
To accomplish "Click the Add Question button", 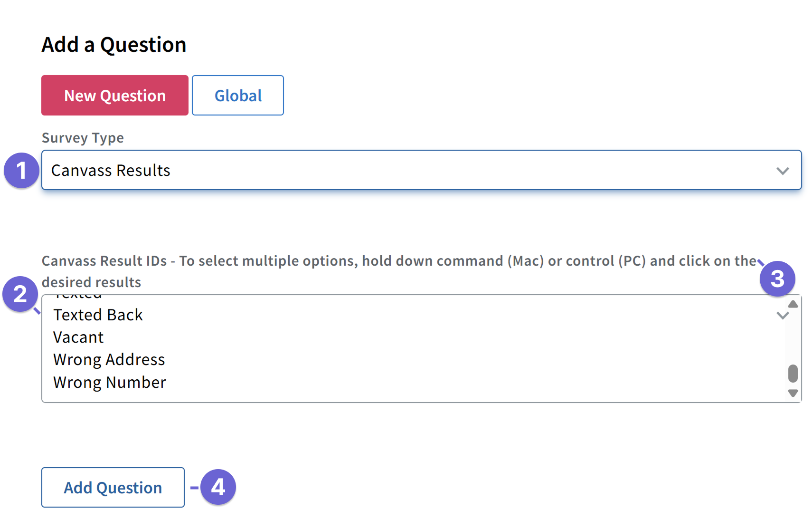I will coord(113,488).
